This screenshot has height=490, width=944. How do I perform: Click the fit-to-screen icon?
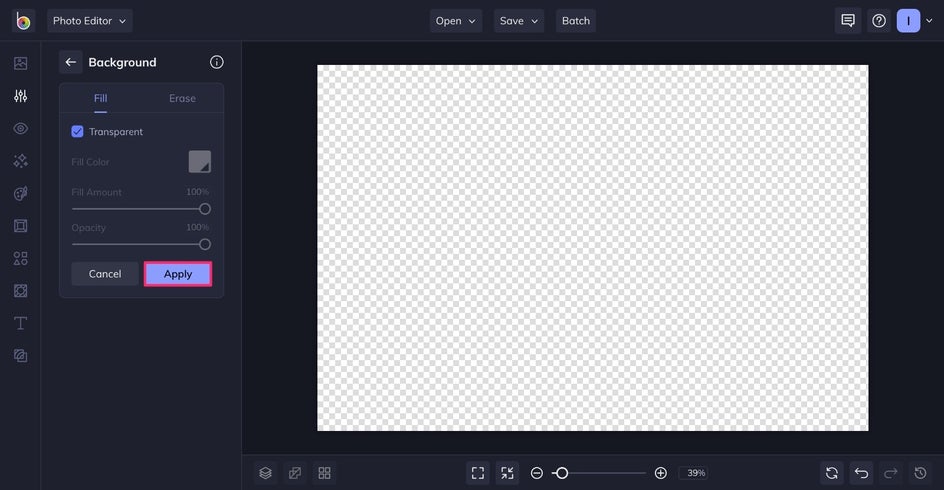coord(478,473)
